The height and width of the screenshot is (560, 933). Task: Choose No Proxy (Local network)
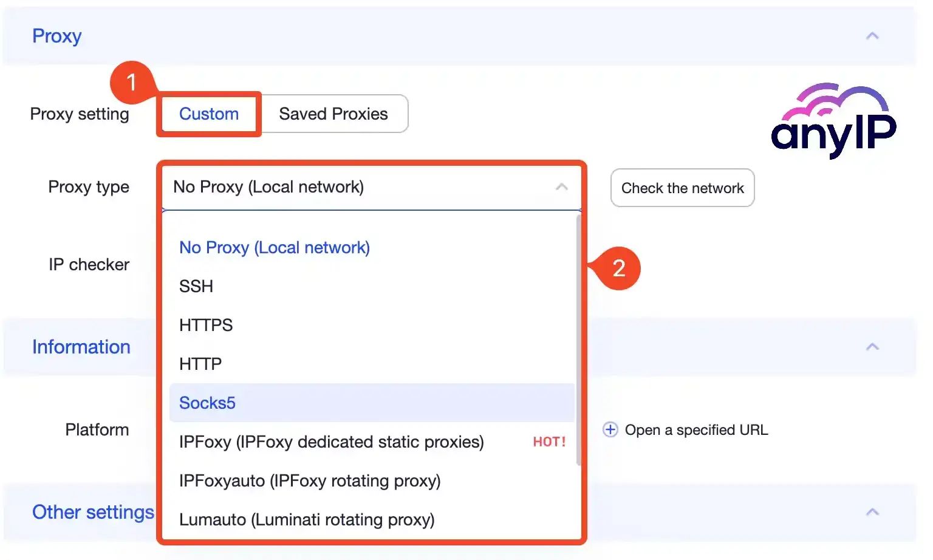[x=274, y=247]
